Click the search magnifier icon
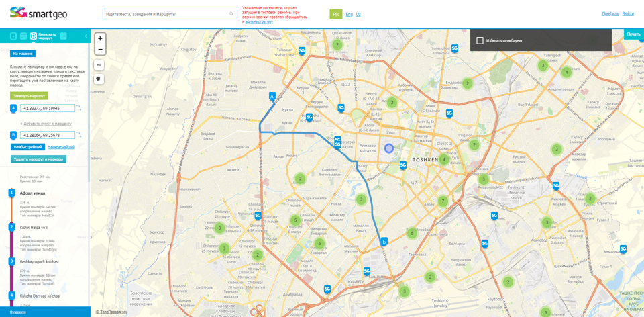The image size is (644, 317). pos(232,14)
